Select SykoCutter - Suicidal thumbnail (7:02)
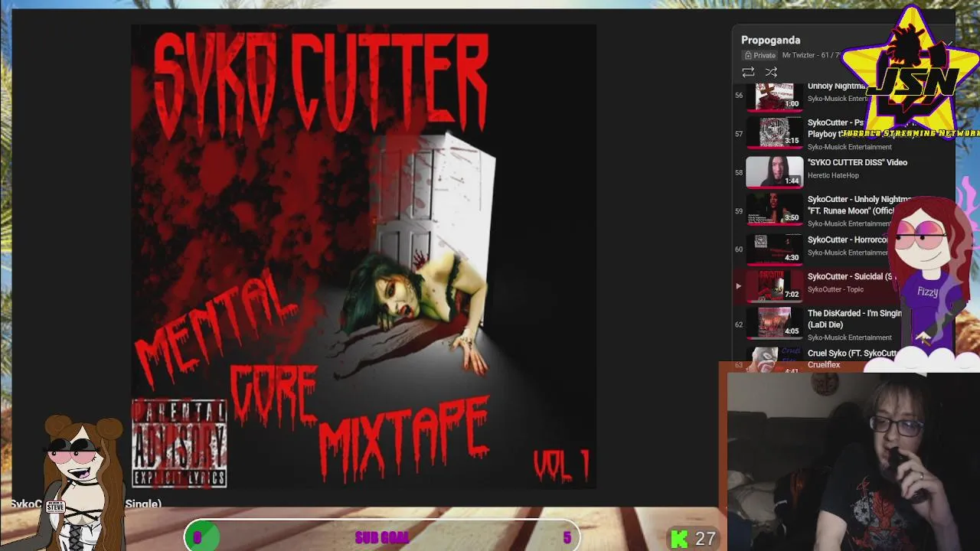 coord(775,285)
